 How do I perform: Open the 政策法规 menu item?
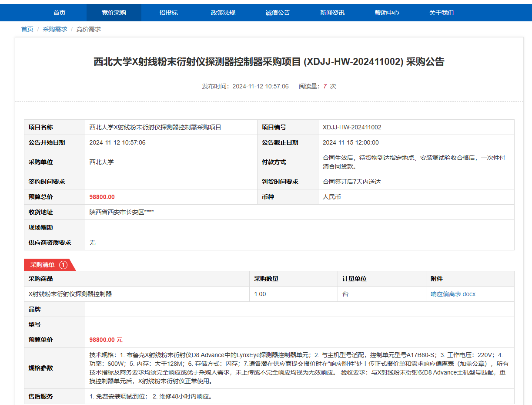coord(223,13)
